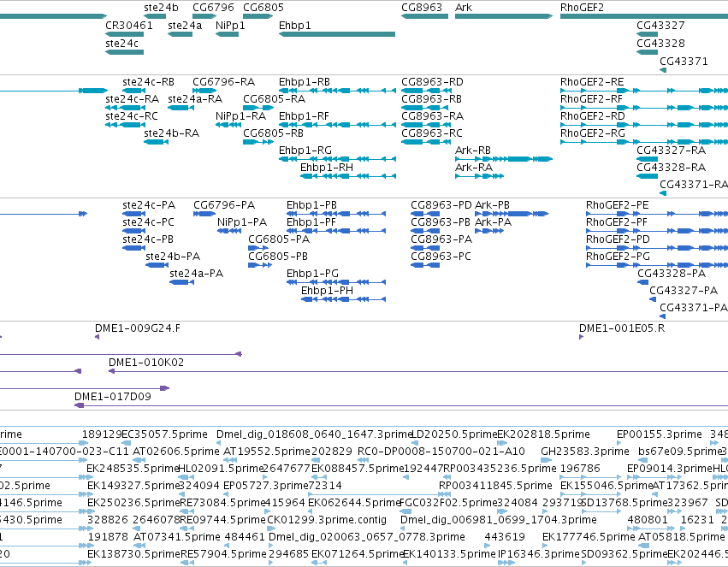Select the LD20250.5prime EST label

[x=454, y=434]
